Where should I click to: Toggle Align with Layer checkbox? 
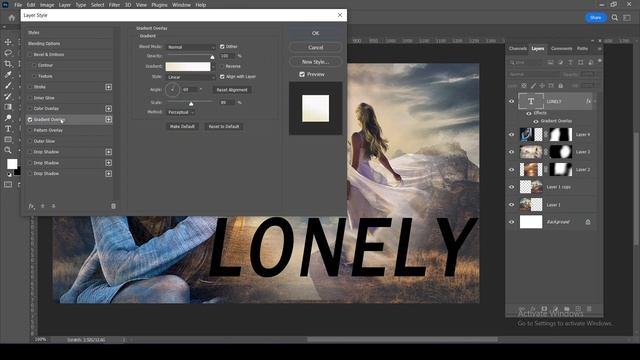point(222,77)
